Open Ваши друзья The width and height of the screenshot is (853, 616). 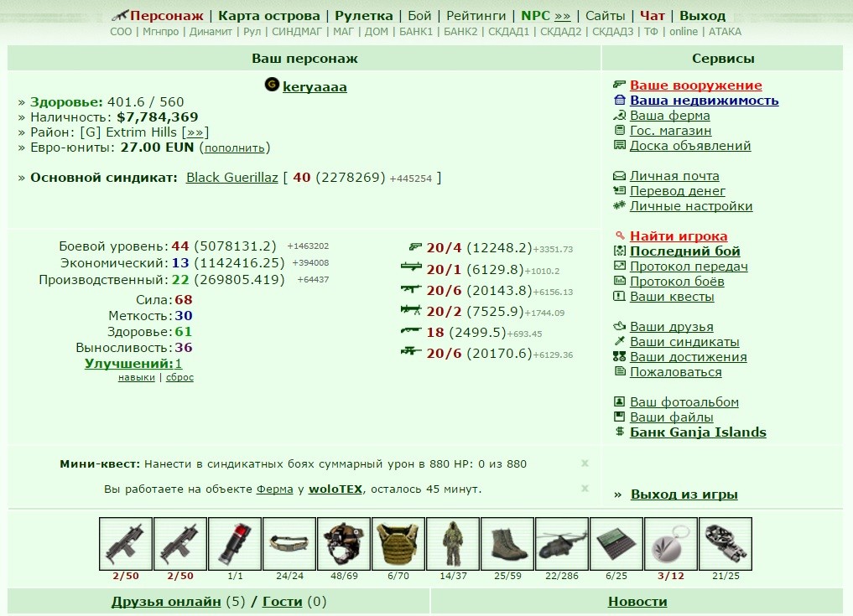click(x=671, y=327)
